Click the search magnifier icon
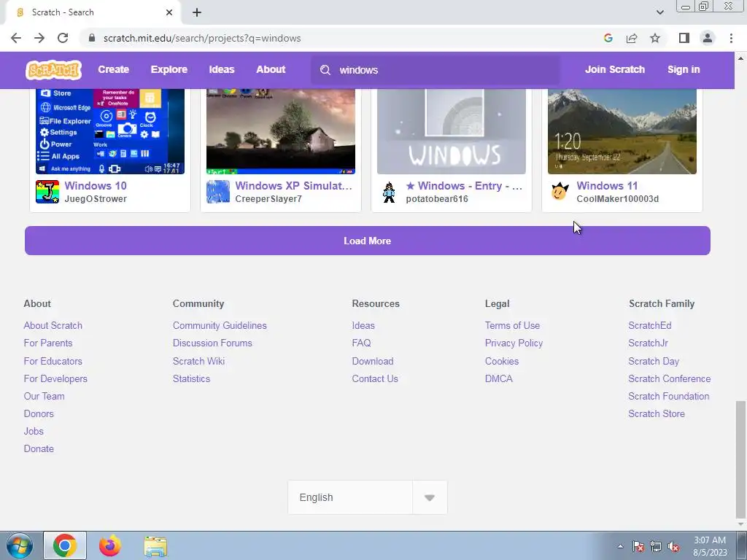The height and width of the screenshot is (560, 747). pos(325,70)
